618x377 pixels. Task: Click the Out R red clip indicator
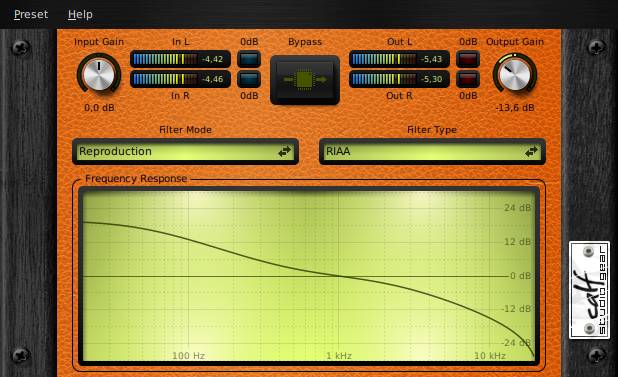(468, 79)
